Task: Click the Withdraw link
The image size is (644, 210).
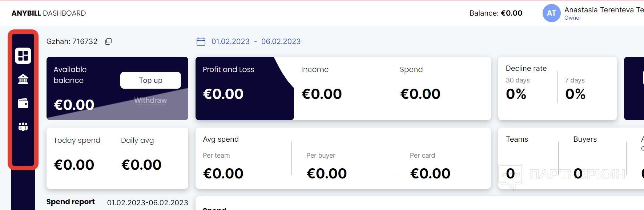Action: click(150, 100)
